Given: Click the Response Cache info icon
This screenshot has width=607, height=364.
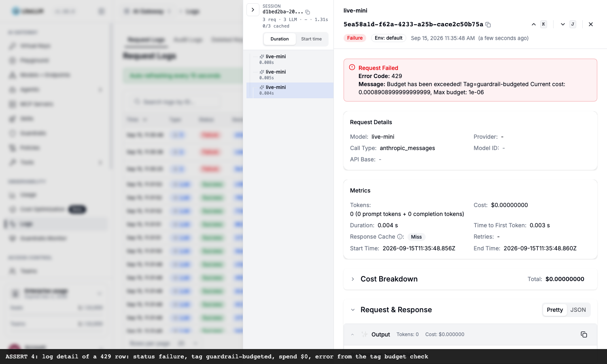Looking at the screenshot, I should point(400,237).
